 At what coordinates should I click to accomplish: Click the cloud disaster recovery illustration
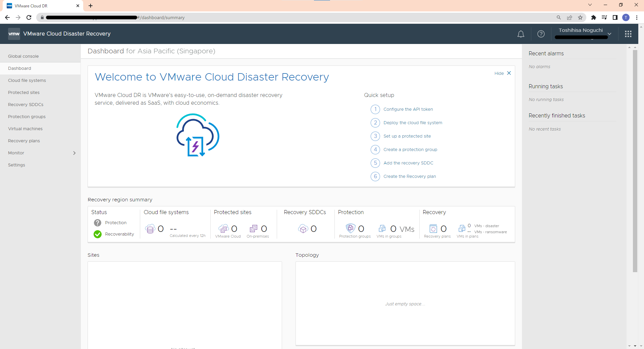[198, 135]
